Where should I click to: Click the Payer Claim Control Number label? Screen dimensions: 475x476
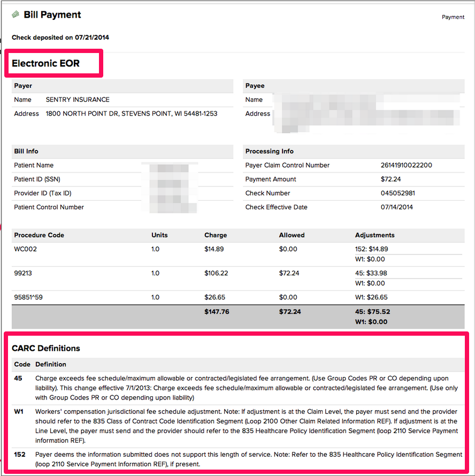pos(287,165)
